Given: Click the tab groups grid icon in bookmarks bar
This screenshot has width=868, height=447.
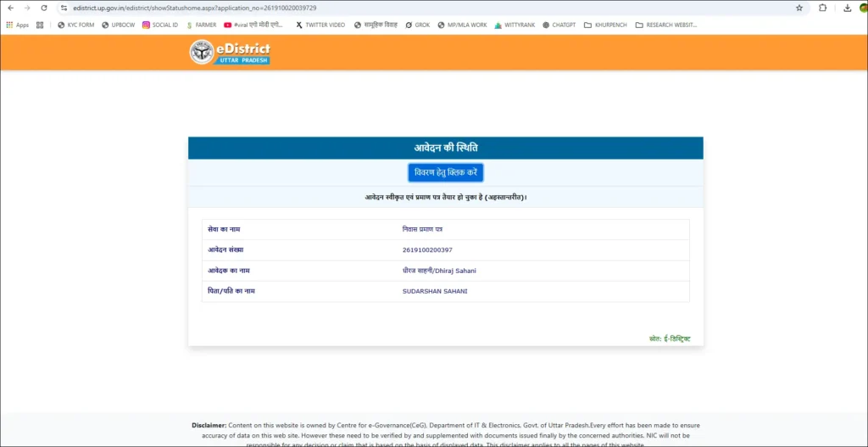Looking at the screenshot, I should coord(40,25).
